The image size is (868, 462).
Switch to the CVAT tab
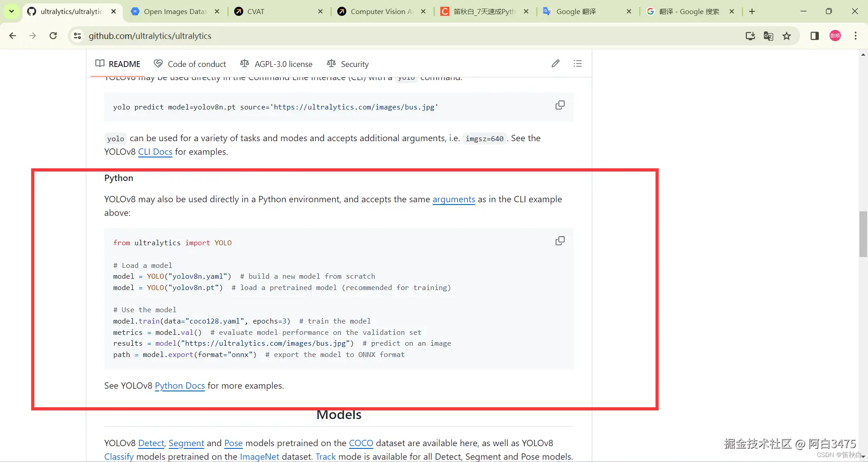(278, 12)
